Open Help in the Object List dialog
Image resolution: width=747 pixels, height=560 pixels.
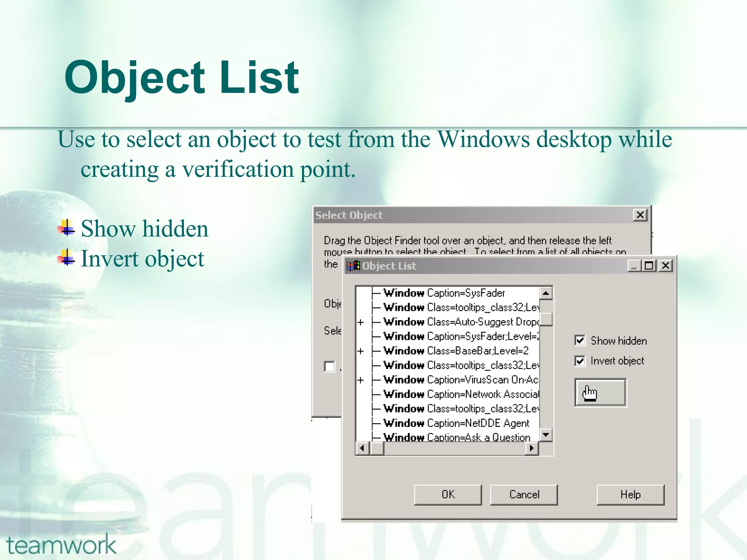[631, 495]
